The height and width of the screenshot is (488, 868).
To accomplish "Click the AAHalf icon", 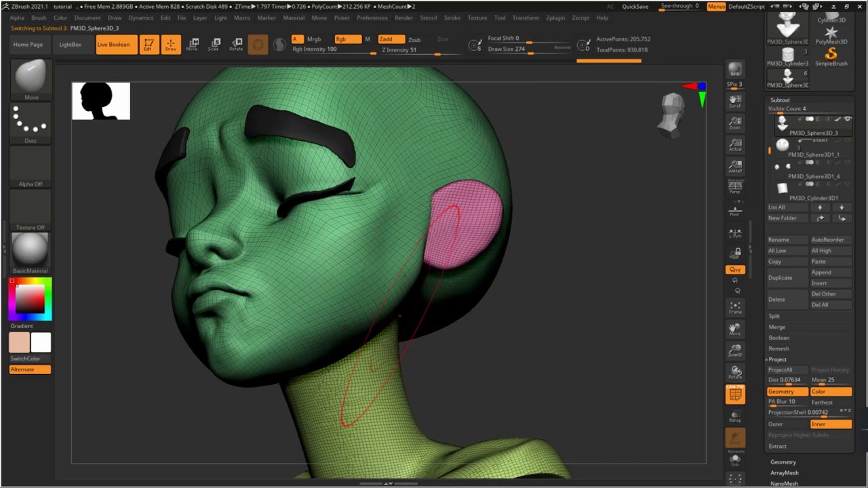I will pyautogui.click(x=735, y=166).
